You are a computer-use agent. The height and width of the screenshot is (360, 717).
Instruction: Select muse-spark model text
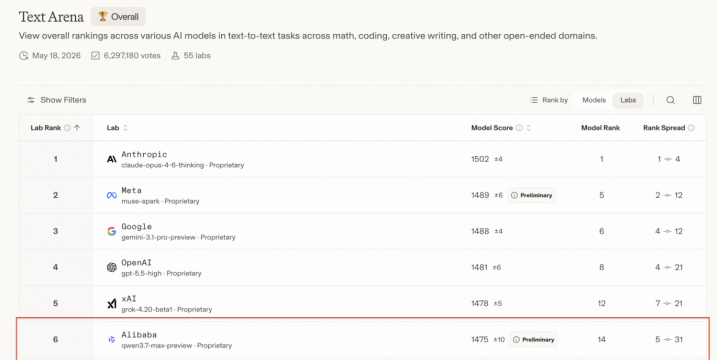click(x=140, y=201)
